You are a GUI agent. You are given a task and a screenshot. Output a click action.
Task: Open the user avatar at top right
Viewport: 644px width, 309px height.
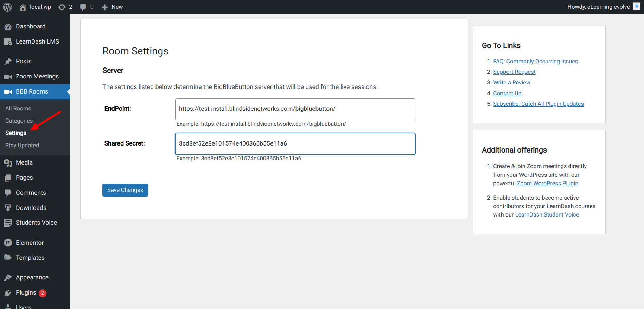(637, 7)
